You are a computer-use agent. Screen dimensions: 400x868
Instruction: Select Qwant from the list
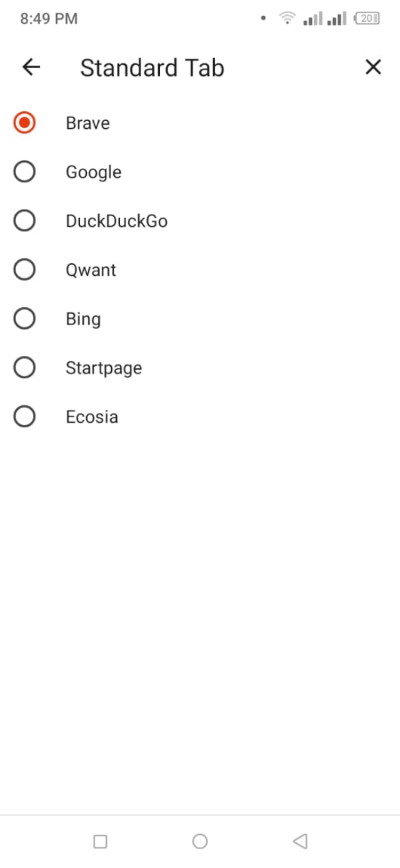(24, 269)
